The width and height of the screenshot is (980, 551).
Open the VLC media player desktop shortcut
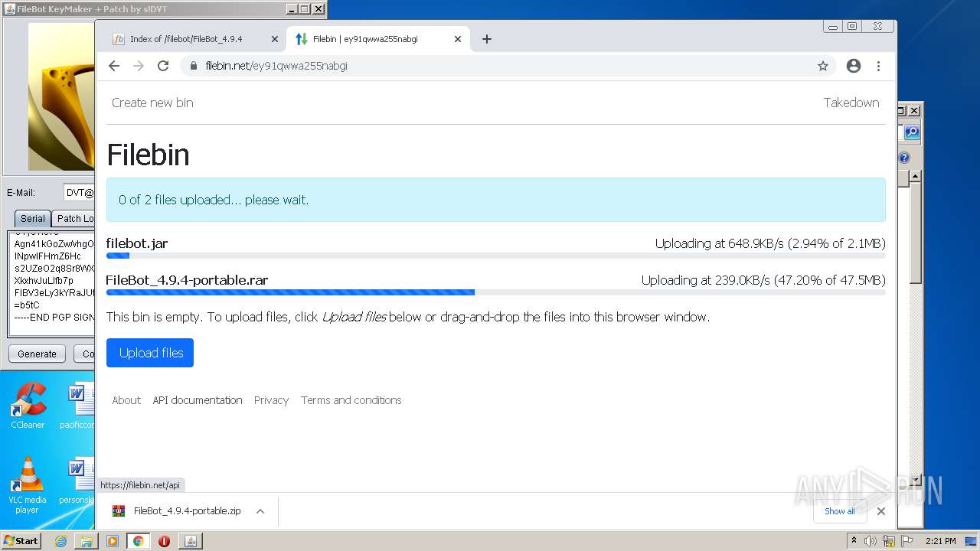pyautogui.click(x=28, y=484)
